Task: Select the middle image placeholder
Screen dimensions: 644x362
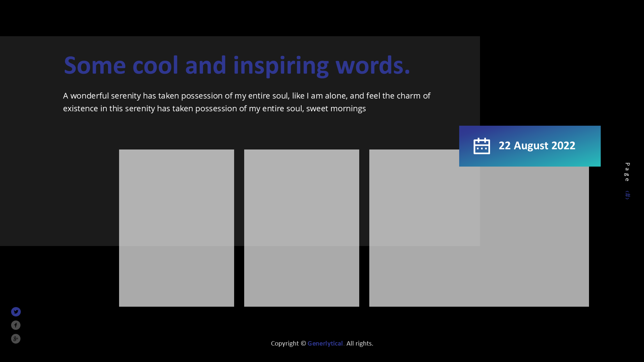Action: pos(302,228)
